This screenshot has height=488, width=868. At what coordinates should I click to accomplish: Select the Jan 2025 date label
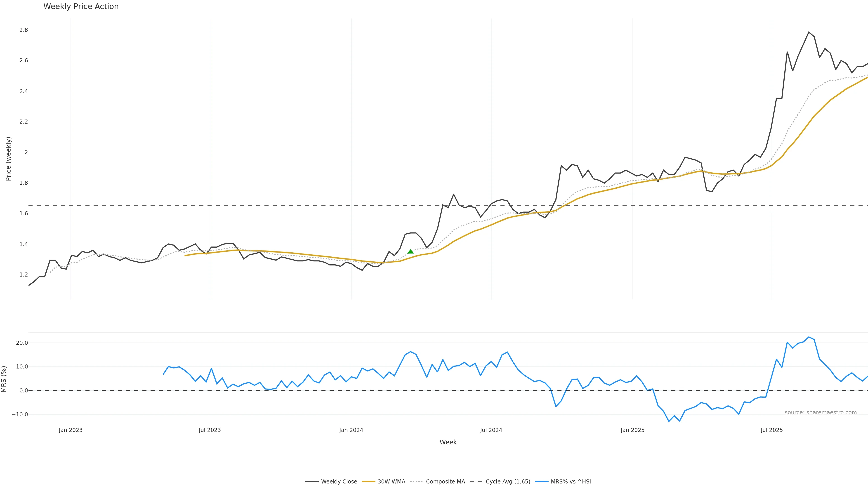[x=632, y=430]
